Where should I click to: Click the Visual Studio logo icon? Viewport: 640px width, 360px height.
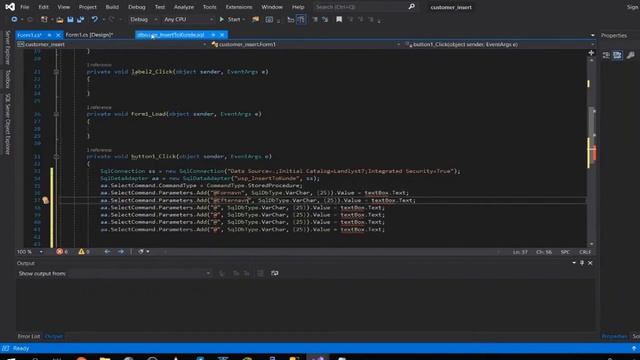click(10, 7)
